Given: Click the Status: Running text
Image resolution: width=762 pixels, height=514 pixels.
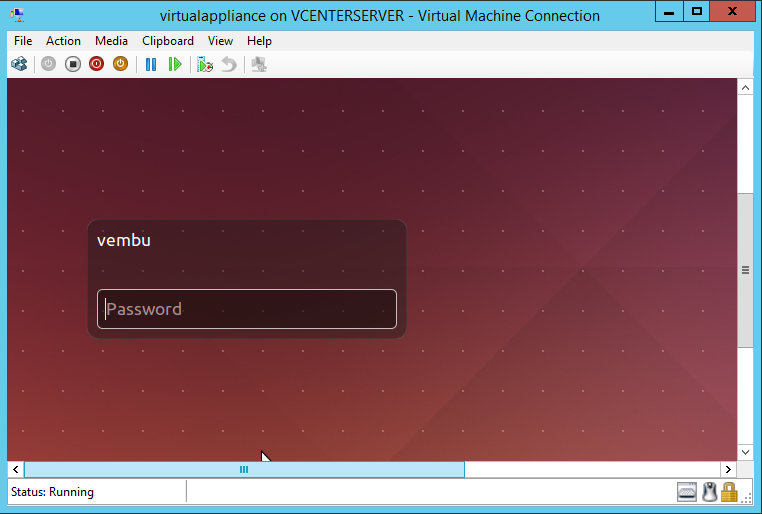Looking at the screenshot, I should 52,492.
